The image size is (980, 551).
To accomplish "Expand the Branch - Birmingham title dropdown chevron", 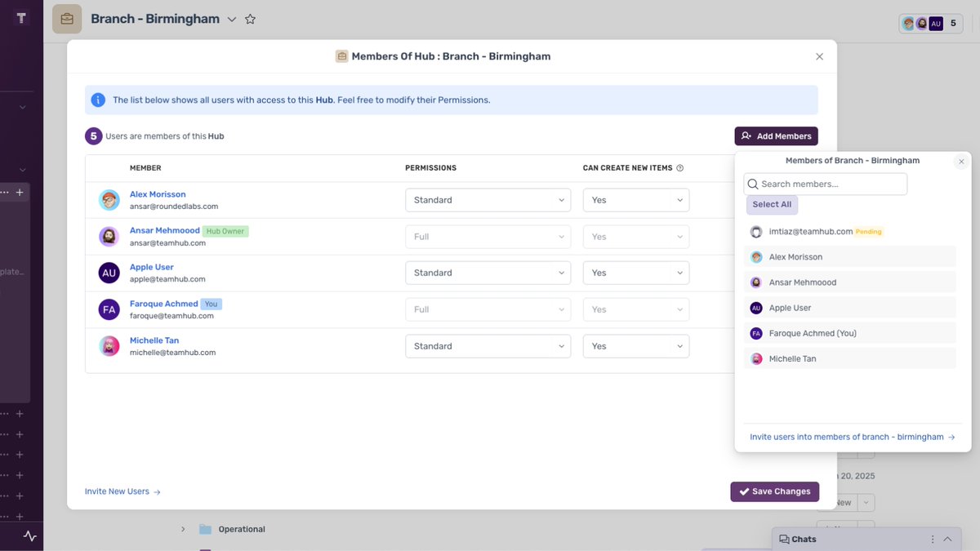I will point(232,19).
